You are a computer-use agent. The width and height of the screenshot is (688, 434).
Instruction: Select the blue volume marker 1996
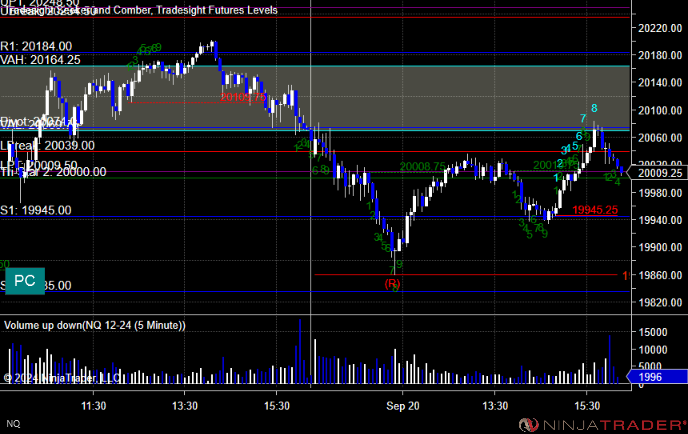(657, 377)
